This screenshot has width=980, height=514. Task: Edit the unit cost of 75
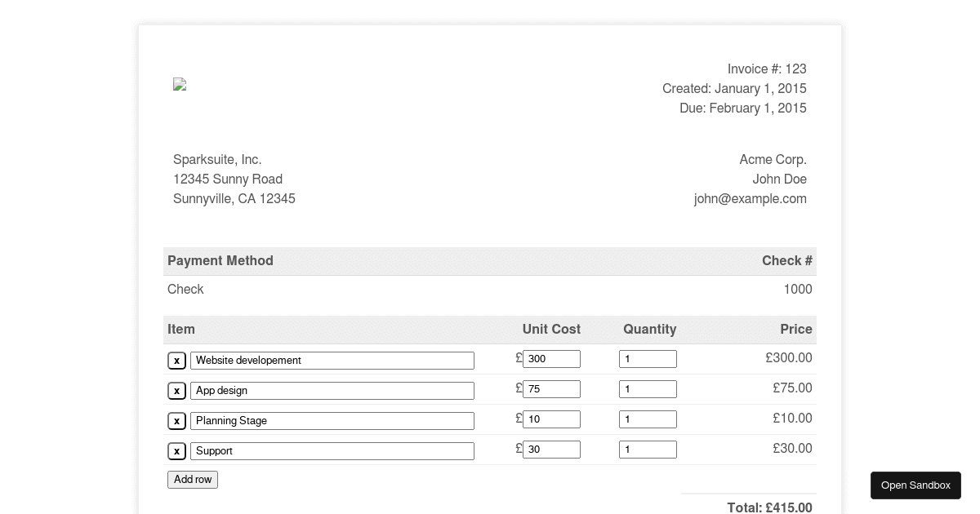[x=551, y=388]
